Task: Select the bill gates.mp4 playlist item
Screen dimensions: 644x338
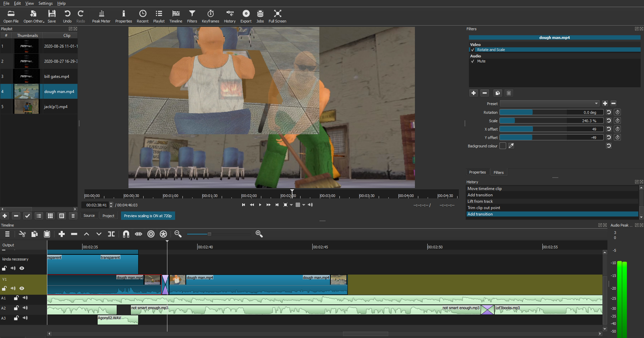Action: pyautogui.click(x=39, y=77)
